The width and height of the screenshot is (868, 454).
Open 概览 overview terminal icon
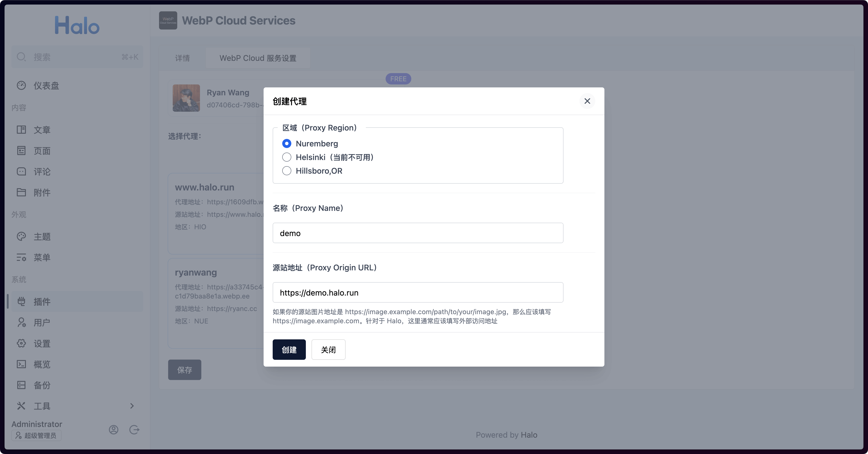click(x=21, y=364)
